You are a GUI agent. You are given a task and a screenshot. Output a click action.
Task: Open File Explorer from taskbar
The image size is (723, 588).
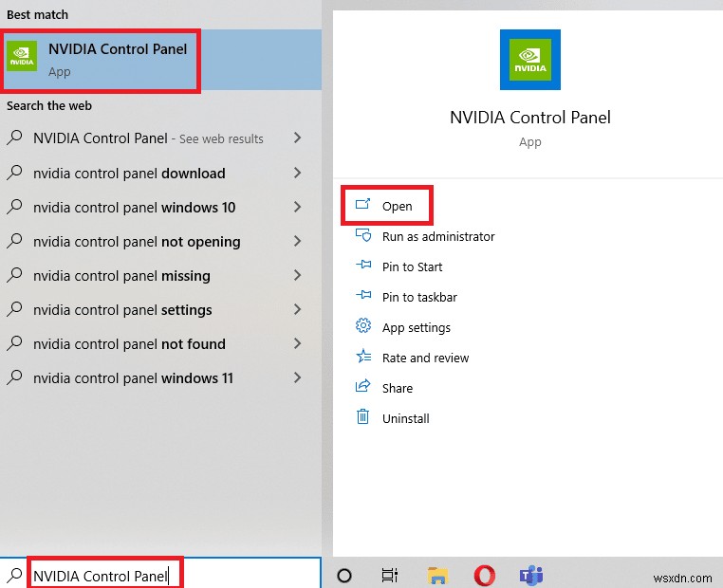437,576
